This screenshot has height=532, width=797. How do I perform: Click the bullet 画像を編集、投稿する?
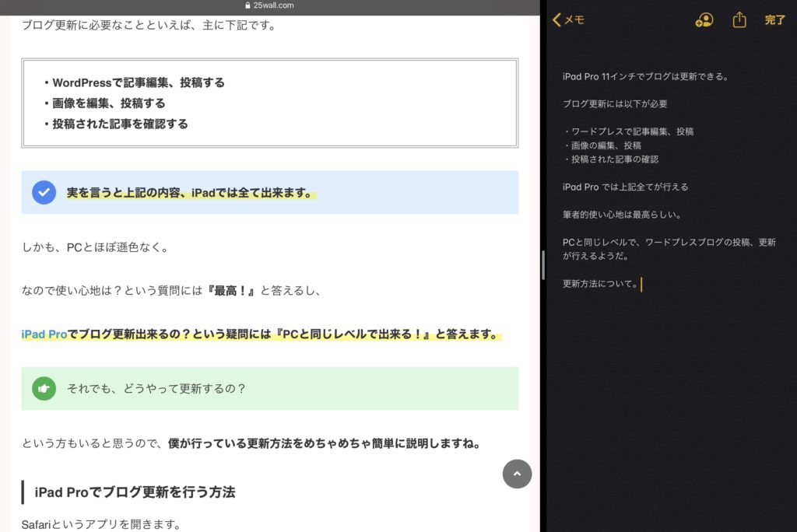(104, 103)
